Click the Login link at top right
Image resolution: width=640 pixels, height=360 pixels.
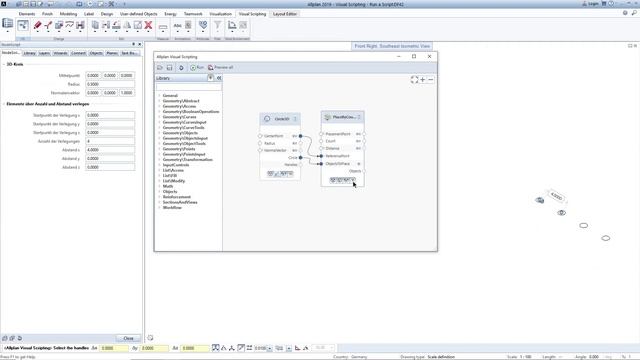click(x=590, y=4)
